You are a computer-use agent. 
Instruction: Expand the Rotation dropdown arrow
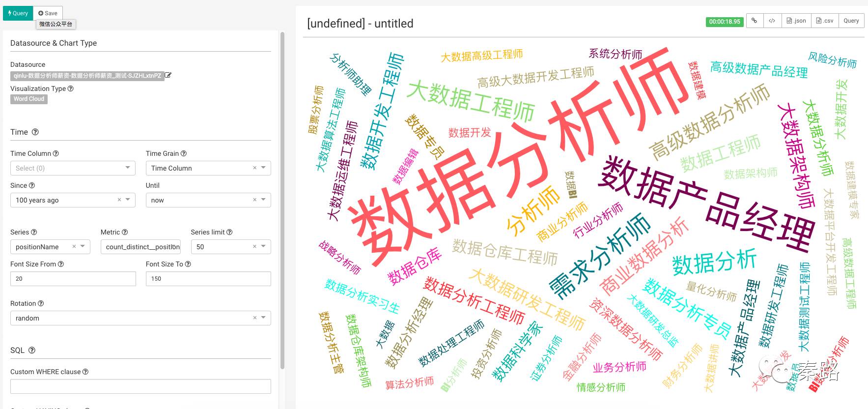coord(264,318)
